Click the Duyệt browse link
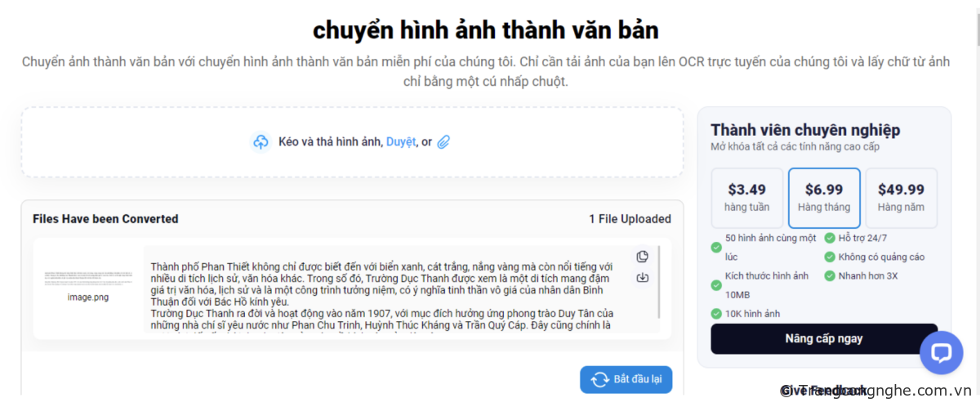980x407 pixels. click(x=400, y=142)
